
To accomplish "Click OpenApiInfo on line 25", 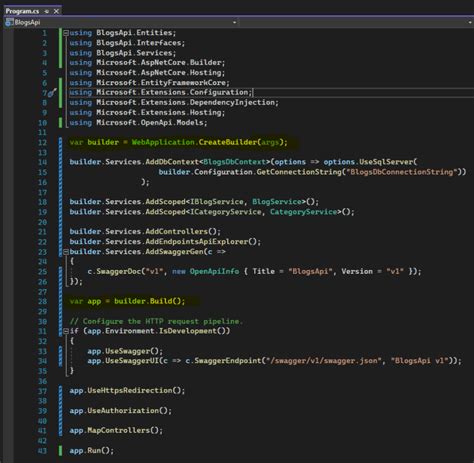I will point(214,271).
